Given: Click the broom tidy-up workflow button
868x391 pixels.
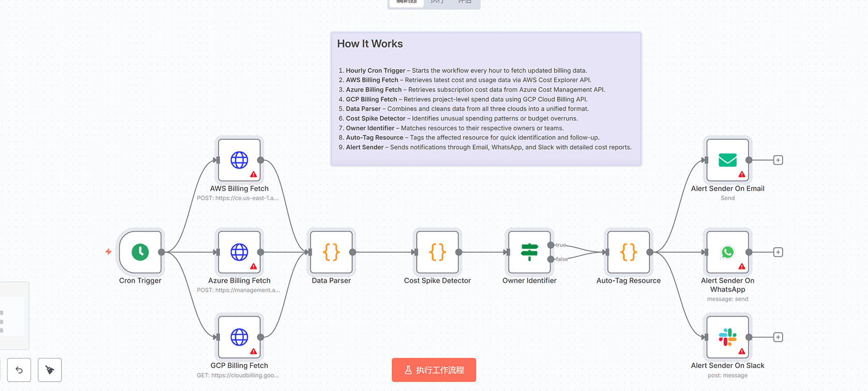Looking at the screenshot, I should (x=50, y=370).
